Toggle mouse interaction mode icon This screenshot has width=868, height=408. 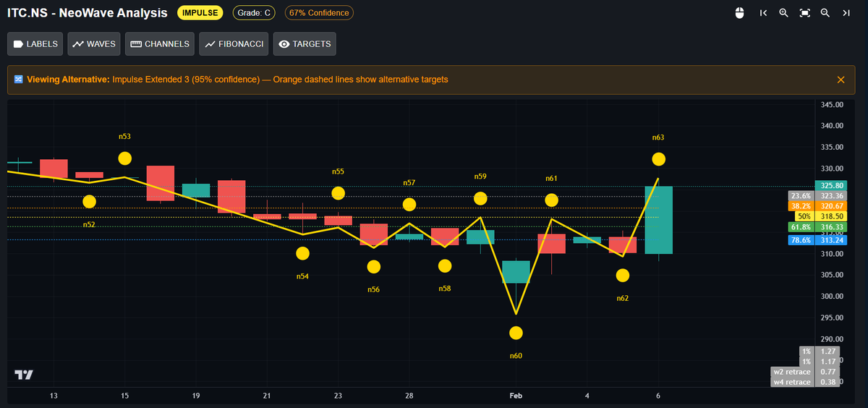coord(739,13)
